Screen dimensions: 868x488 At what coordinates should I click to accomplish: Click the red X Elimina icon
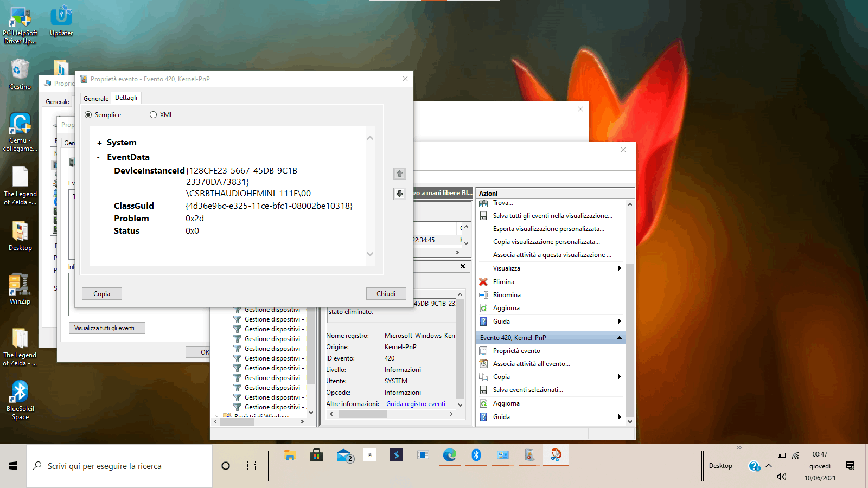(483, 282)
